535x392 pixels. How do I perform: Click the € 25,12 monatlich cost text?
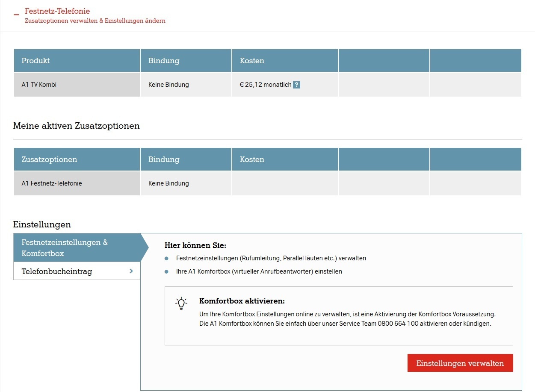pyautogui.click(x=266, y=85)
